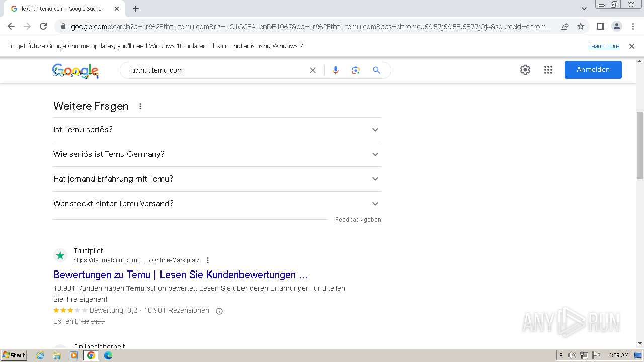
Task: Open the Windows Start menu
Action: (x=14, y=355)
